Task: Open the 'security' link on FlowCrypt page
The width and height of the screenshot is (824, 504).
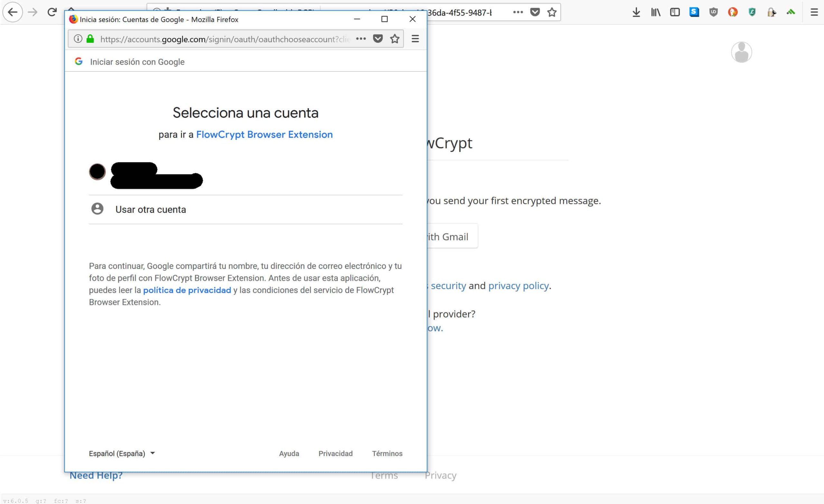Action: click(x=448, y=286)
